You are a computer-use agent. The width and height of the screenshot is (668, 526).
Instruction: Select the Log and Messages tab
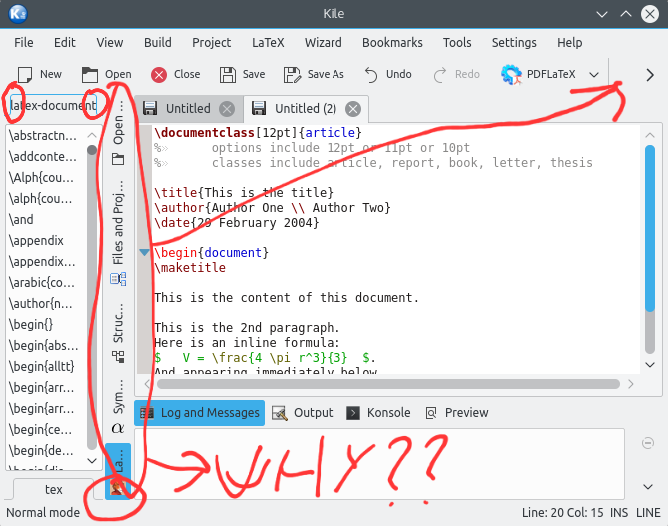[x=199, y=413]
